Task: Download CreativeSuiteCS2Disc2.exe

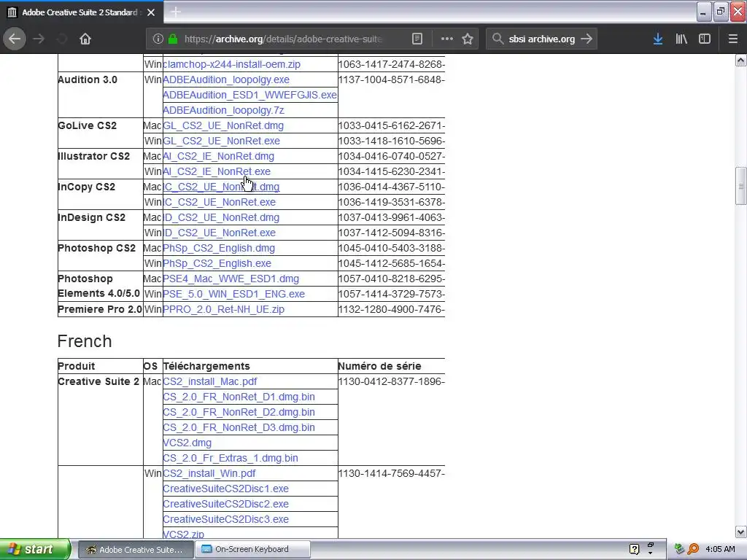Action: (226, 504)
